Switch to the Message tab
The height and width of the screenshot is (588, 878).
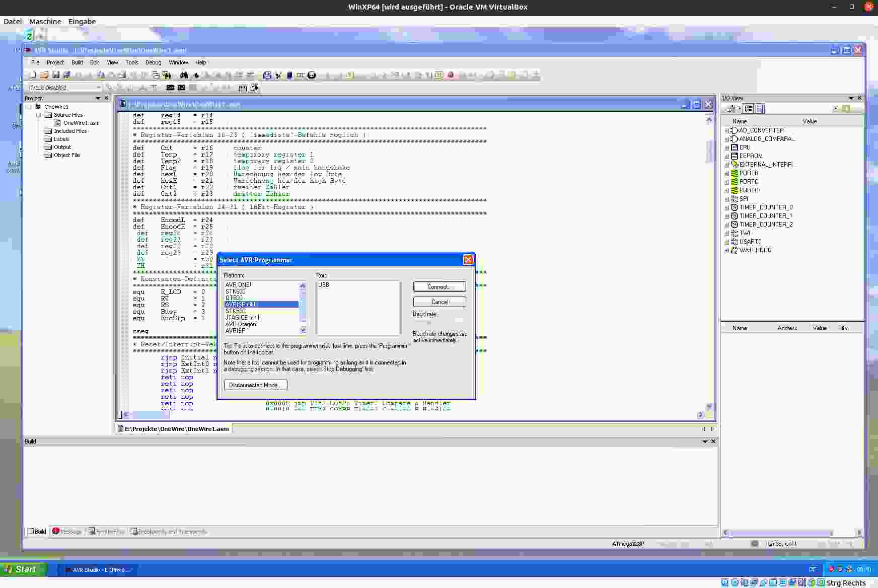click(67, 532)
